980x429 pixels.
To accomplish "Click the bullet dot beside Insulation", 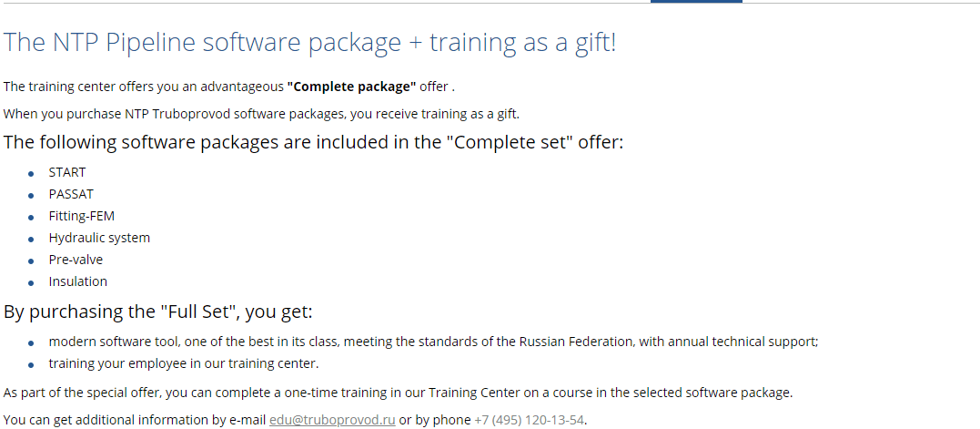I will [31, 282].
